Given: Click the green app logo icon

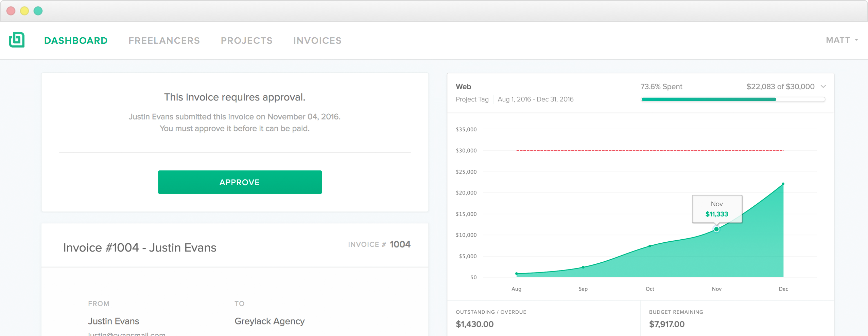Looking at the screenshot, I should (17, 40).
